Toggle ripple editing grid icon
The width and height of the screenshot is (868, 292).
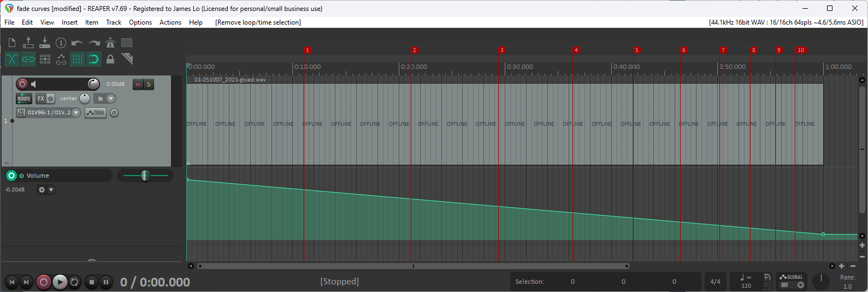tap(45, 59)
